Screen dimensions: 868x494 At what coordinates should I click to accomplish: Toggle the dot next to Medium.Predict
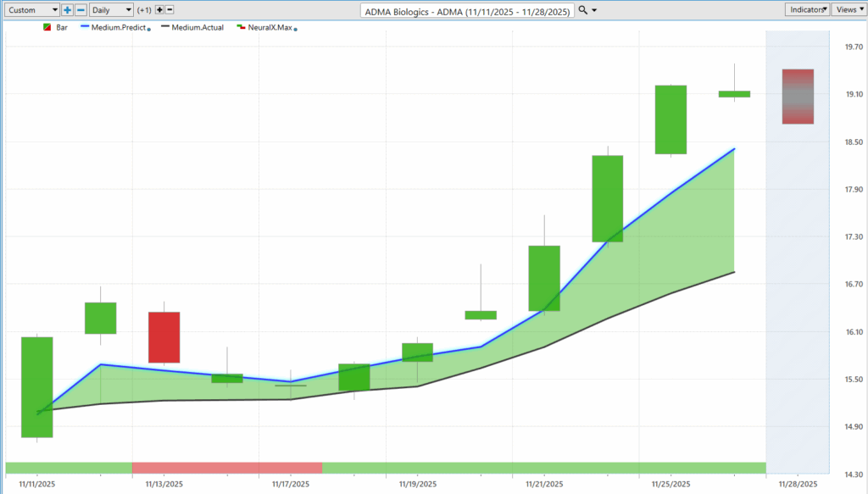pos(149,29)
